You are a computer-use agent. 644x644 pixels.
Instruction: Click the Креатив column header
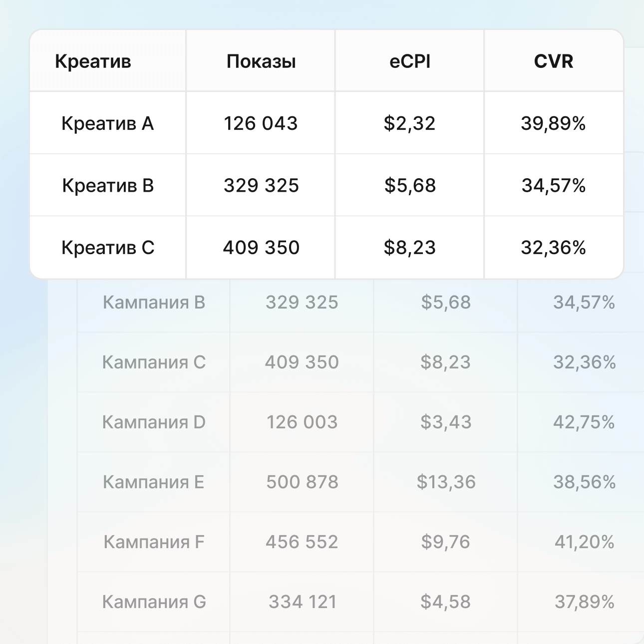point(93,61)
